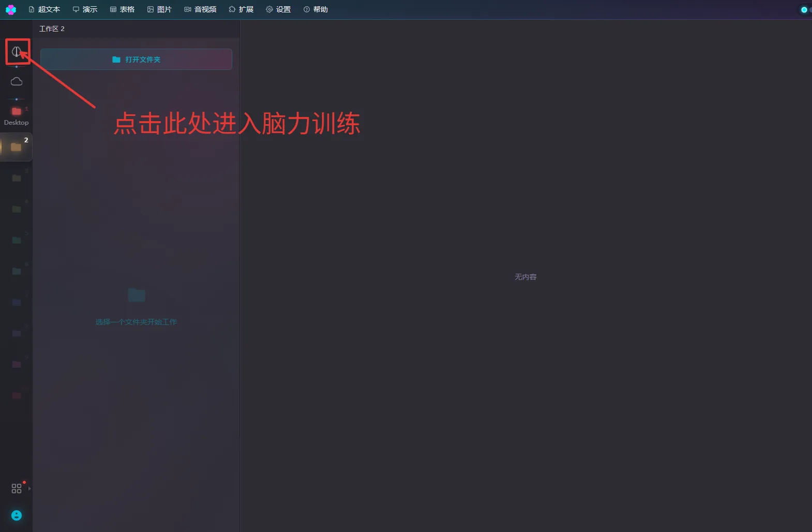Open the 演示 menu

85,9
